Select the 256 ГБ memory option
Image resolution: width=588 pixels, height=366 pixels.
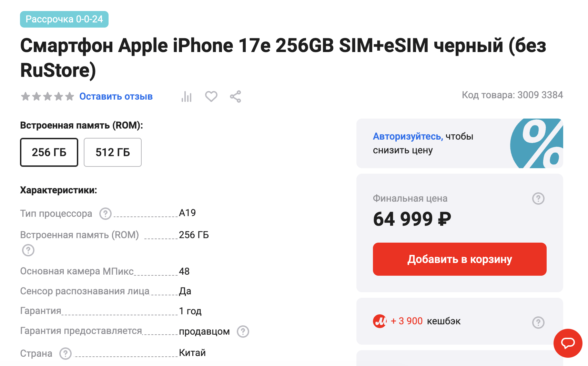[x=49, y=152]
